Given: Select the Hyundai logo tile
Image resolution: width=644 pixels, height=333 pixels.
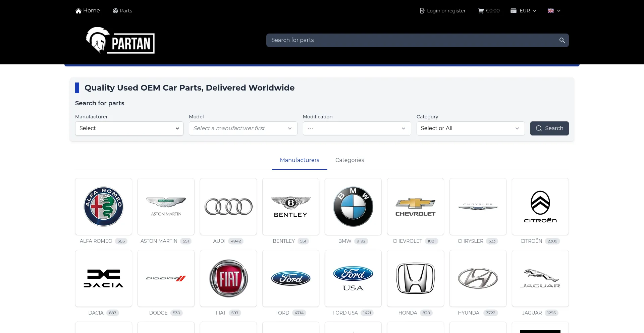Looking at the screenshot, I should point(478,278).
